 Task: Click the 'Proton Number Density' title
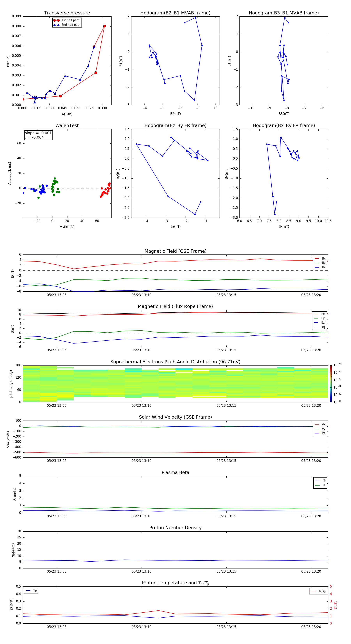[175, 528]
